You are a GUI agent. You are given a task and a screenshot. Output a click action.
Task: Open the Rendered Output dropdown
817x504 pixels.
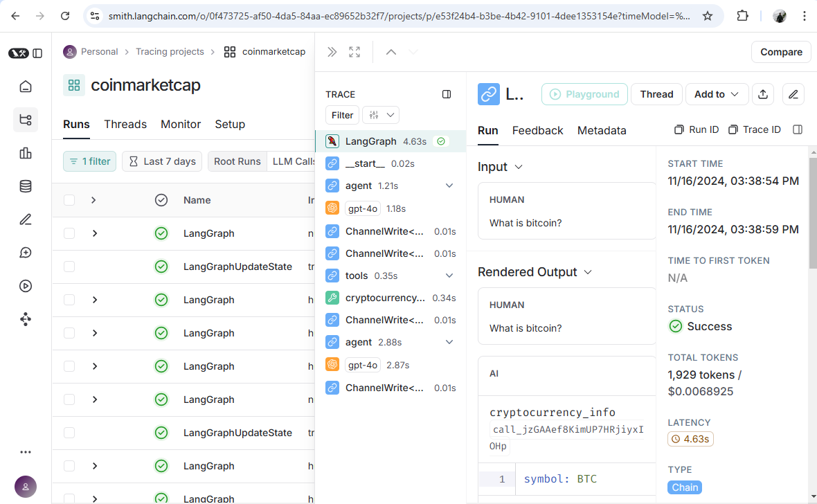tap(588, 273)
